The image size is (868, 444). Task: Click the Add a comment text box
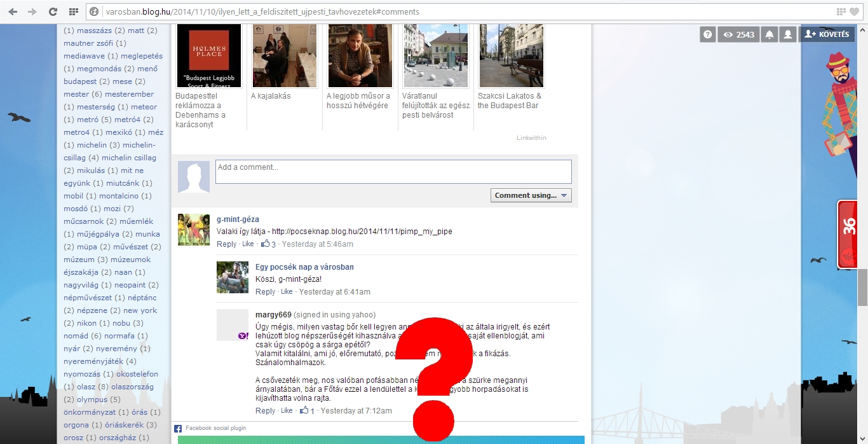click(x=393, y=172)
